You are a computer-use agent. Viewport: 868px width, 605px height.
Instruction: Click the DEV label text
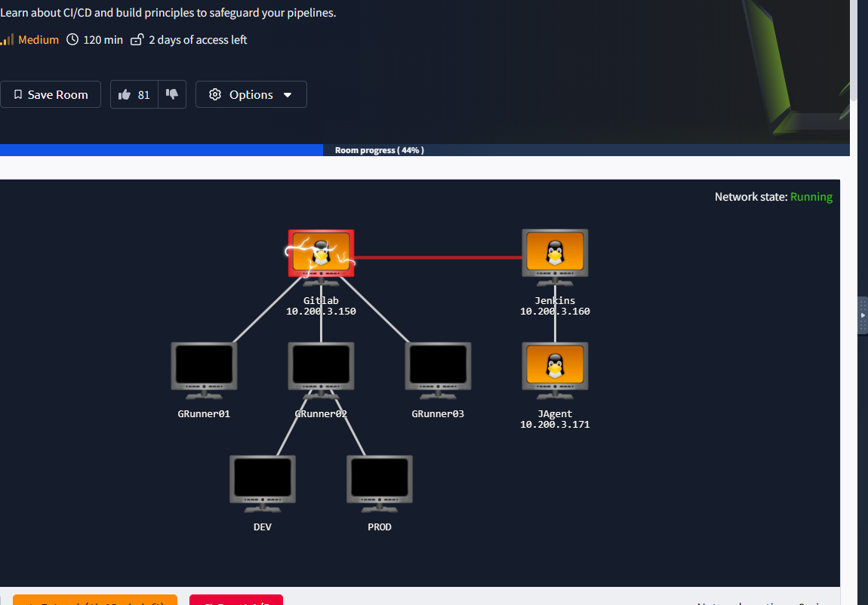263,527
